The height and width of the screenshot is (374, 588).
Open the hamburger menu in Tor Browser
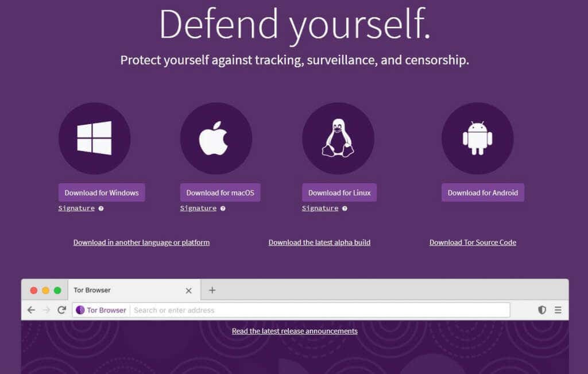[x=558, y=310]
